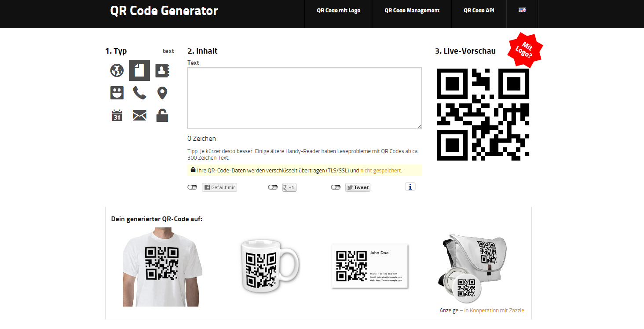Open the blue info icon

[x=410, y=187]
